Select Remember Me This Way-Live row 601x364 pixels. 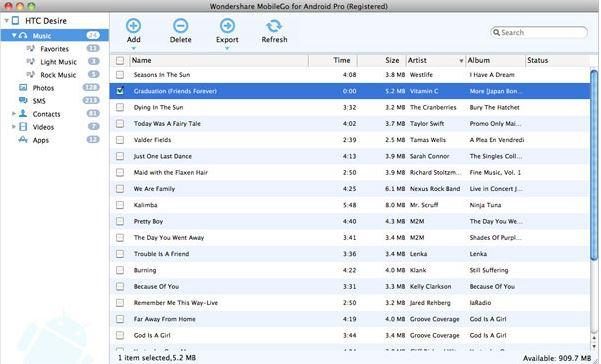pos(350,303)
